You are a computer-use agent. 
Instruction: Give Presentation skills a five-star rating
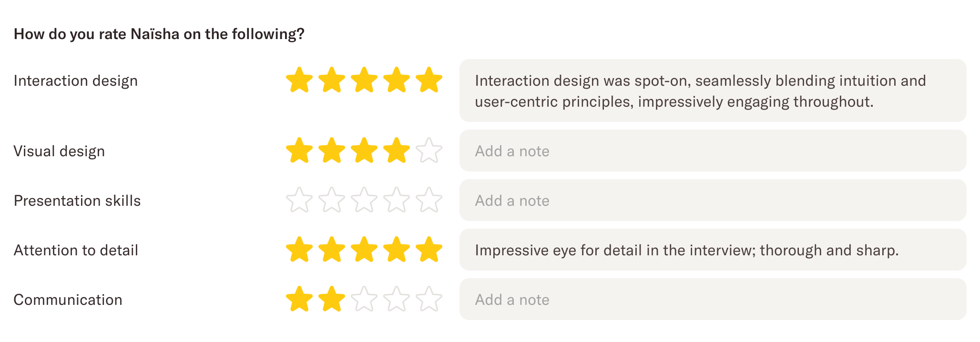tap(428, 201)
